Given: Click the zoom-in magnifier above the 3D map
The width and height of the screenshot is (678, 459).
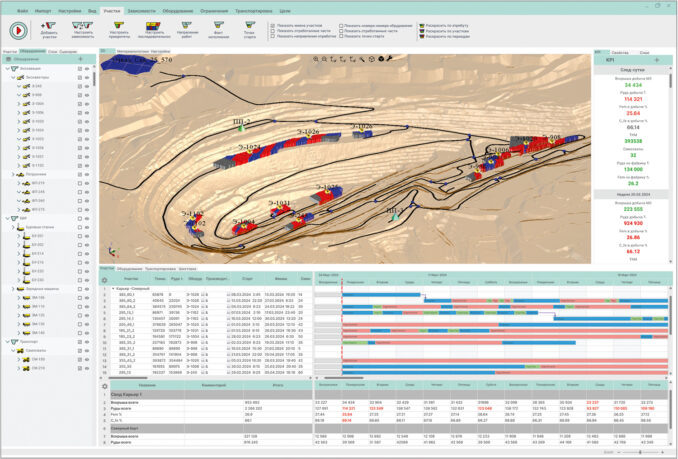Looking at the screenshot, I should coord(316,59).
